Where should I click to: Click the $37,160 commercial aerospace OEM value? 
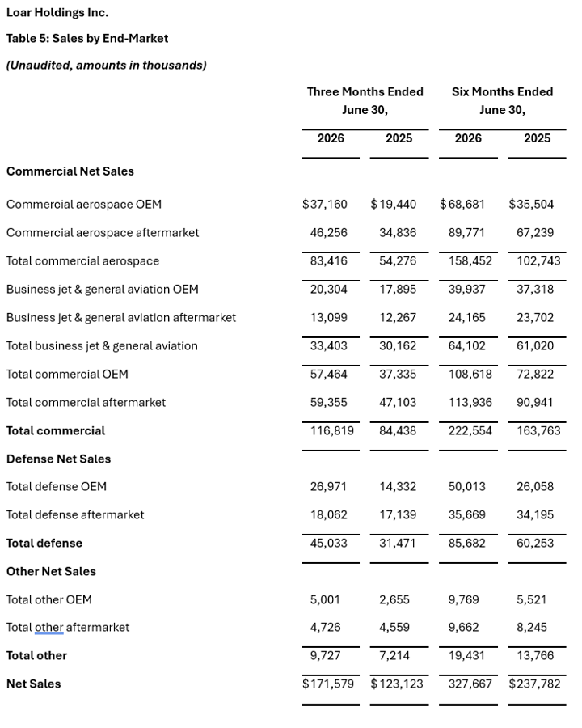[324, 205]
